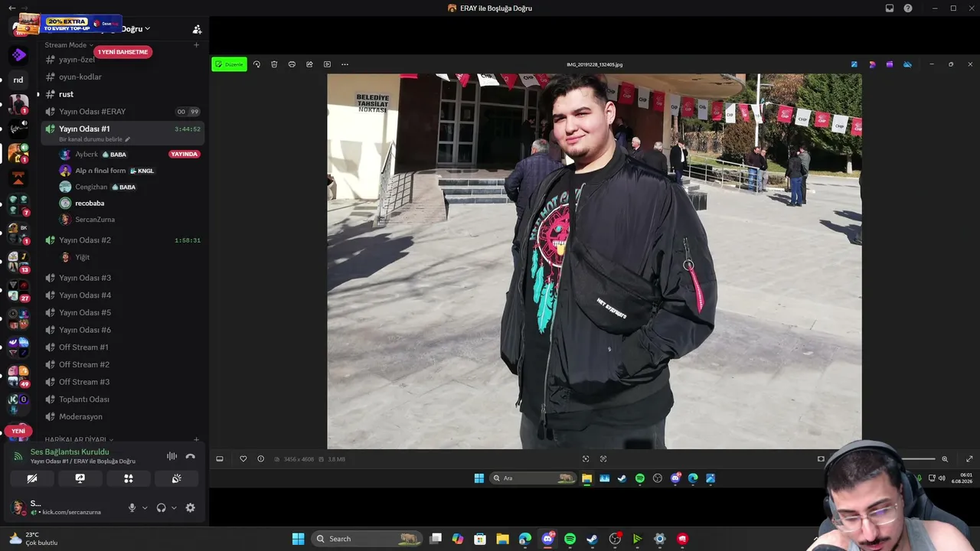Mute the microphone in the user panel

pyautogui.click(x=132, y=507)
